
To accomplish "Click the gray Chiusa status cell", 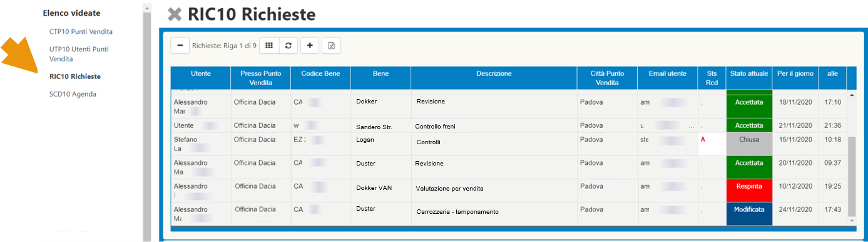I will (x=749, y=144).
